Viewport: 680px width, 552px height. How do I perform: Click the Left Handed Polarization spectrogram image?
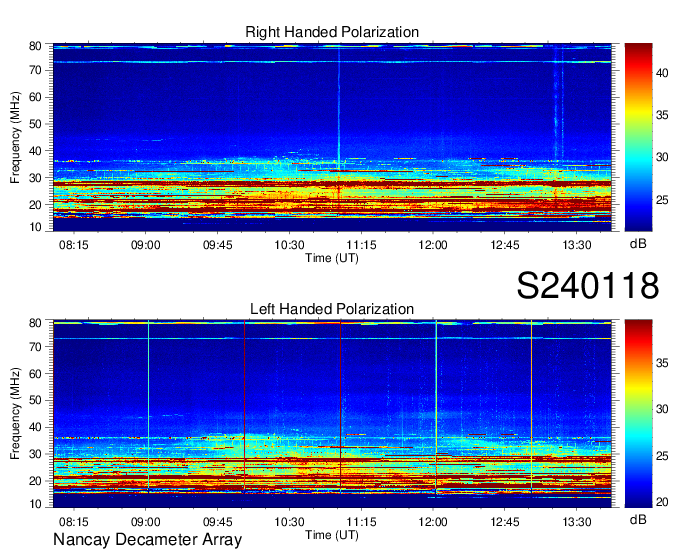[332, 414]
